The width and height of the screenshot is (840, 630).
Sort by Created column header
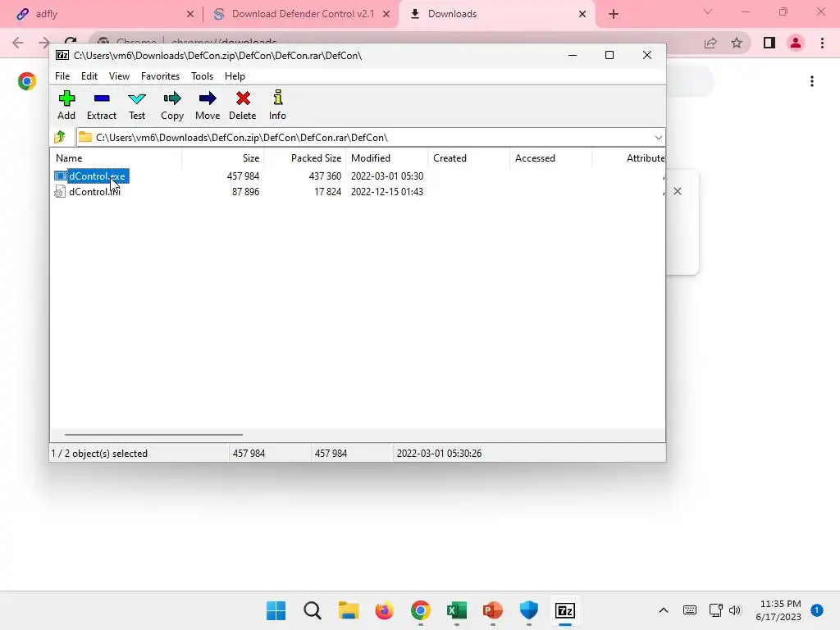coord(468,158)
